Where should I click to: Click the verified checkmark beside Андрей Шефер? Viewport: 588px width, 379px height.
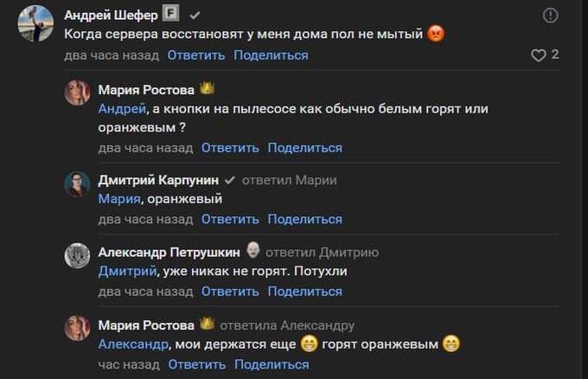pyautogui.click(x=195, y=16)
